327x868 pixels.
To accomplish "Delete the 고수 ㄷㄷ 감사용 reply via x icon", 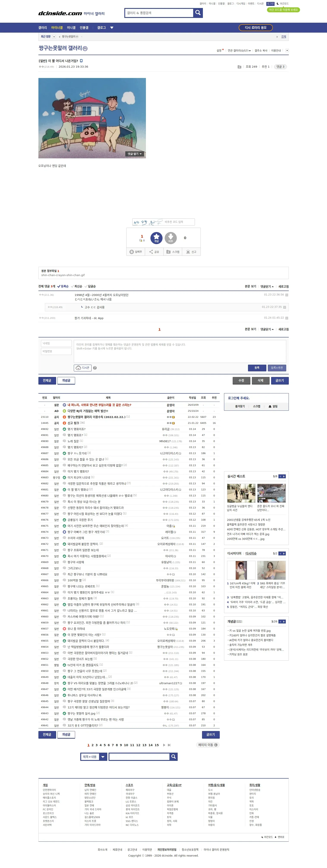I will pos(284,307).
